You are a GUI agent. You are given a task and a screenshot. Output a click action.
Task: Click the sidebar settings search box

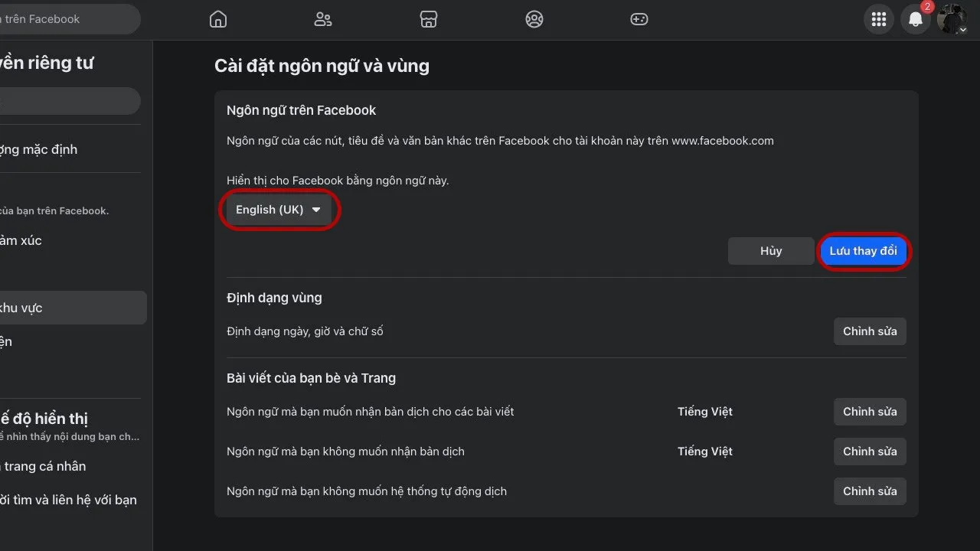pos(70,101)
